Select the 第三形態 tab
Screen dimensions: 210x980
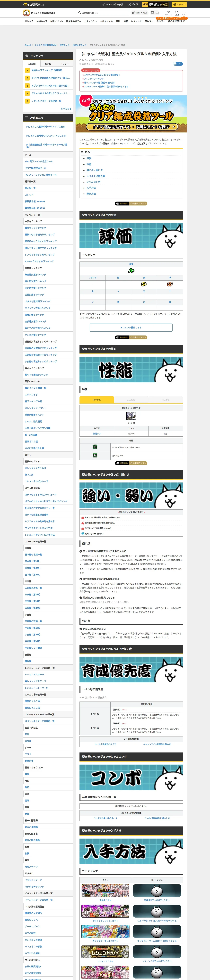coord(165,400)
